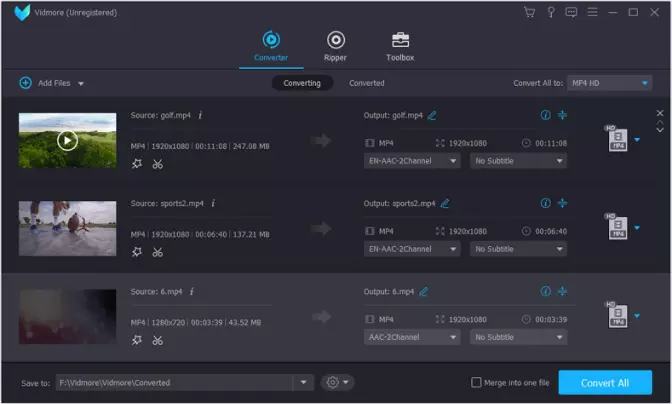Screen dimensions: 672x404
Task: Open the cut scissors for sports2.mp4
Action: pos(158,252)
